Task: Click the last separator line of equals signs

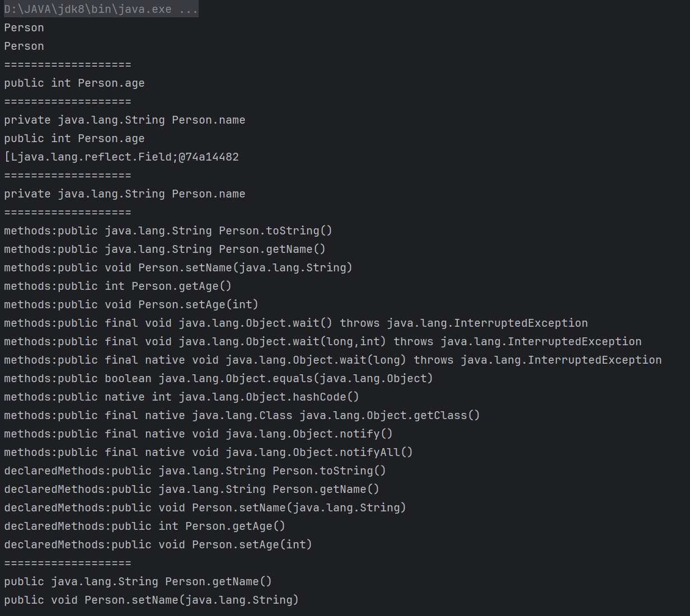Action: (x=68, y=563)
